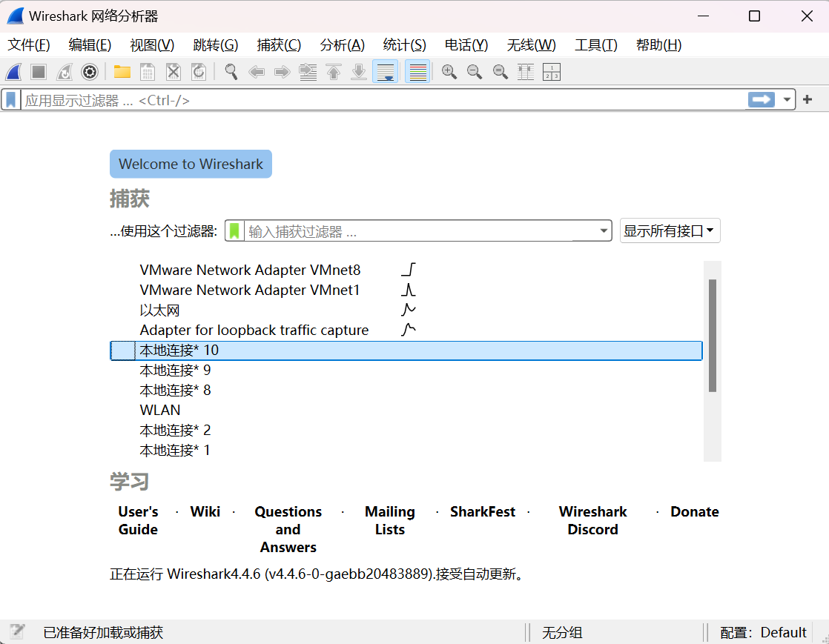Open the 编辑(E) menu
This screenshot has height=644, width=829.
point(90,45)
